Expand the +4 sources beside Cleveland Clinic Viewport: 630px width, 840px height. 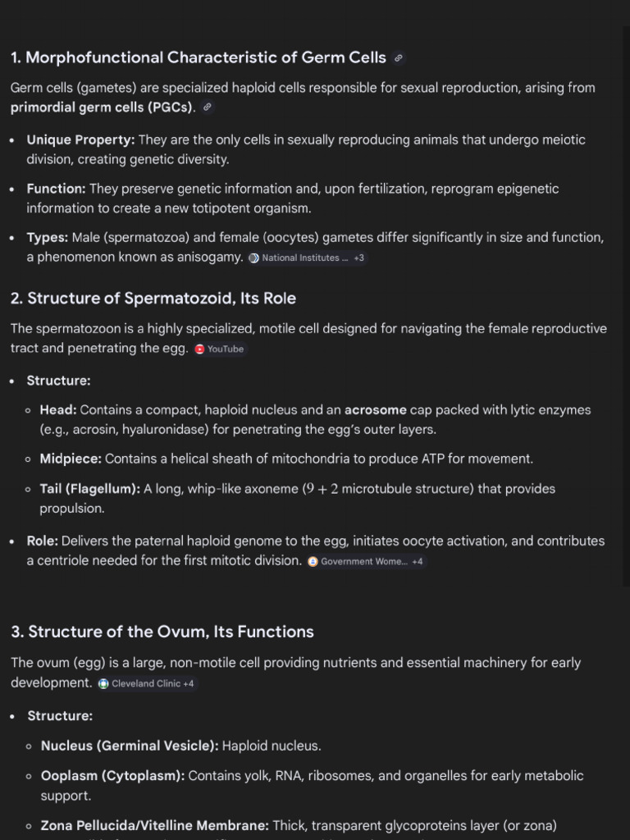pyautogui.click(x=188, y=683)
